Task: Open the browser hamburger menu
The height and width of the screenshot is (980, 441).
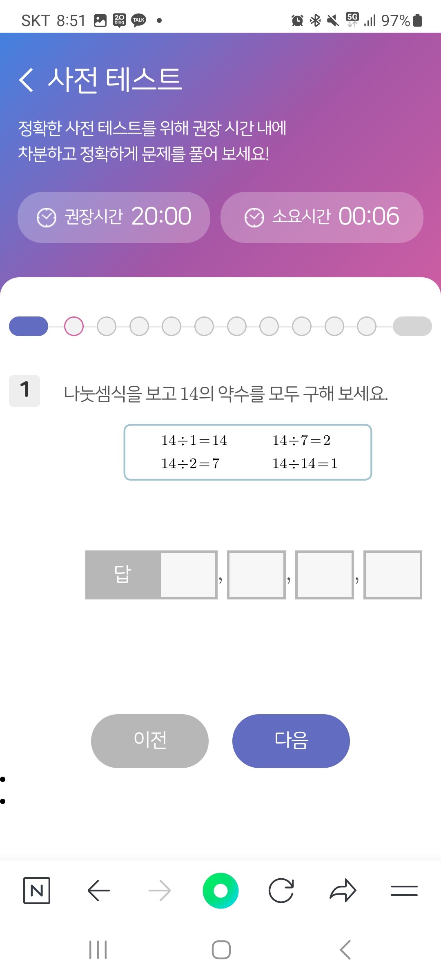Action: 404,891
